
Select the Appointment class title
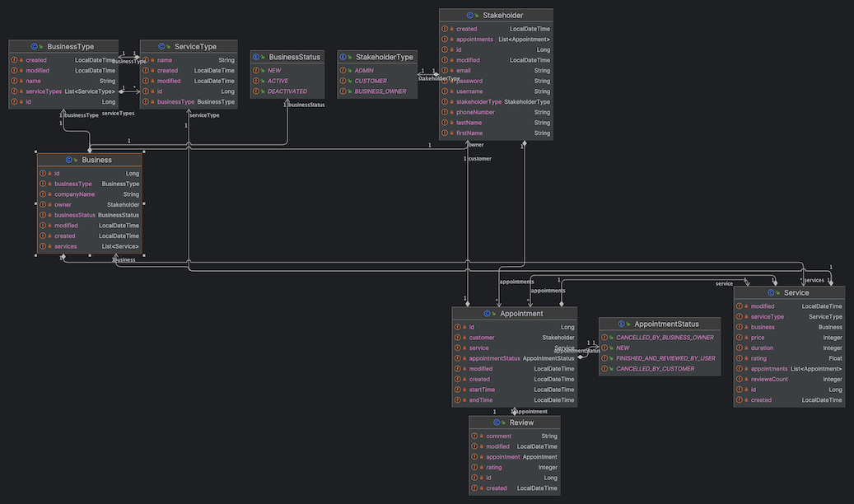pos(521,314)
